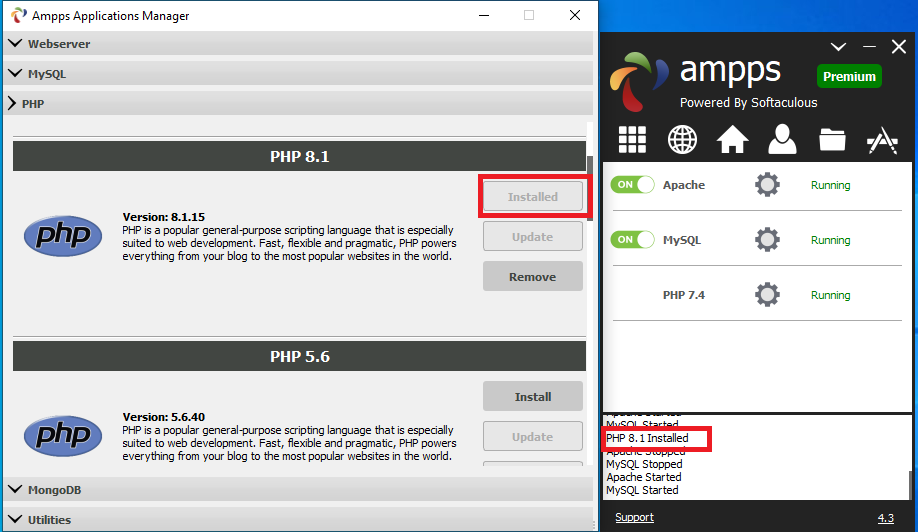Open the dropdown chevron in ampps title bar
The width and height of the screenshot is (918, 532).
click(838, 47)
